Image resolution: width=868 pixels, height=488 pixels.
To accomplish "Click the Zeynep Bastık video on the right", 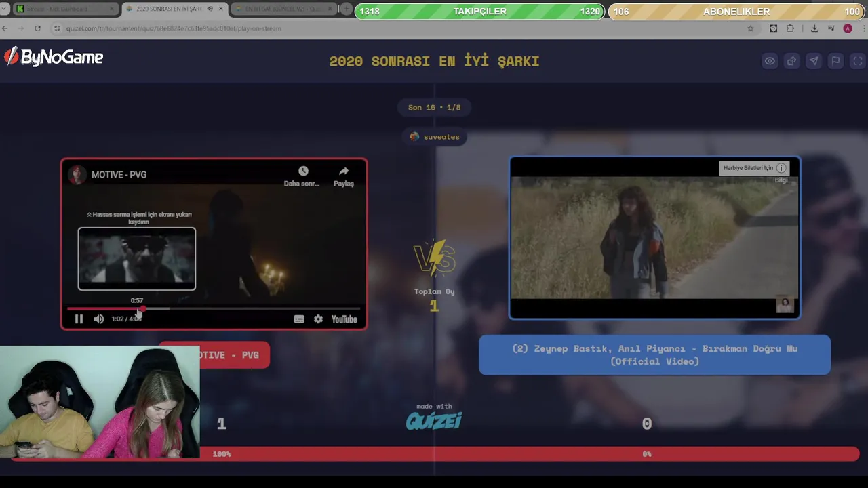I will point(654,237).
